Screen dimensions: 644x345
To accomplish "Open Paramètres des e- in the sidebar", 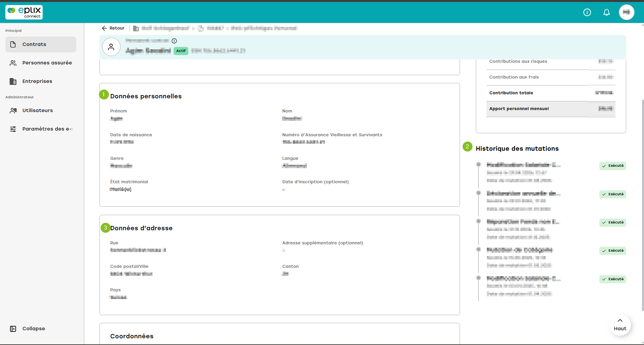I will coord(41,129).
